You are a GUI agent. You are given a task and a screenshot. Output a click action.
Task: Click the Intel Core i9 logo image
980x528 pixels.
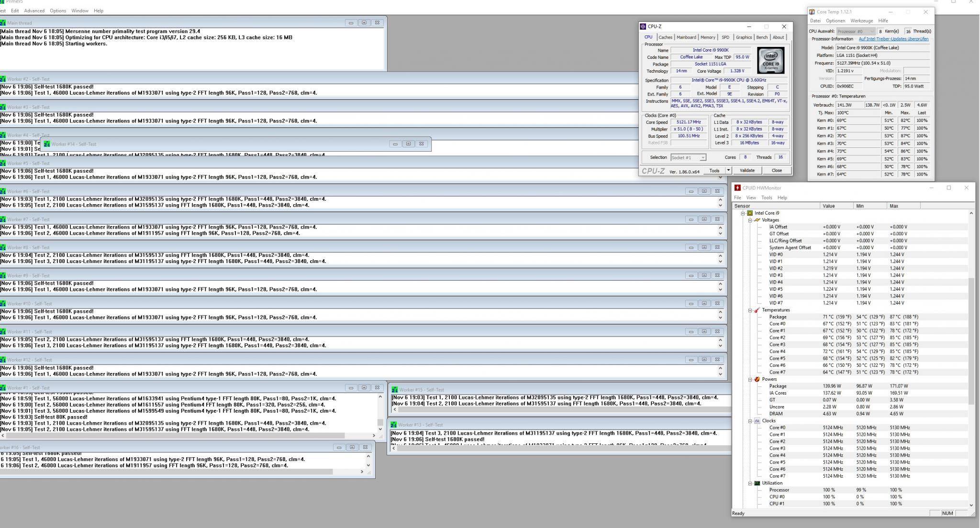[x=770, y=60]
